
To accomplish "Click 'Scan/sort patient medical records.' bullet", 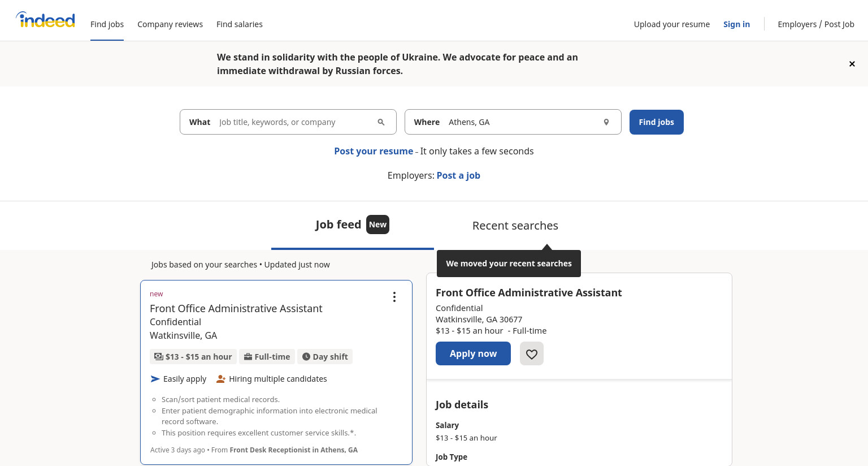I will pos(220,399).
